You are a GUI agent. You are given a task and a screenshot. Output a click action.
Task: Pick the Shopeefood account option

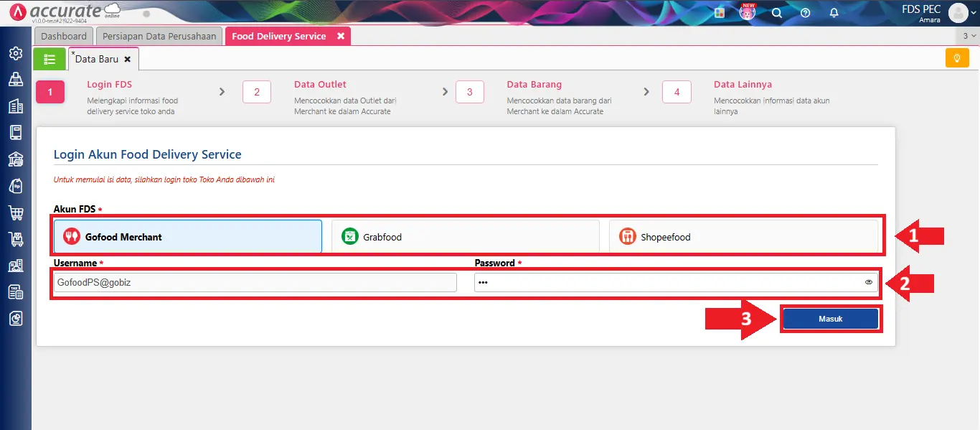[743, 237]
